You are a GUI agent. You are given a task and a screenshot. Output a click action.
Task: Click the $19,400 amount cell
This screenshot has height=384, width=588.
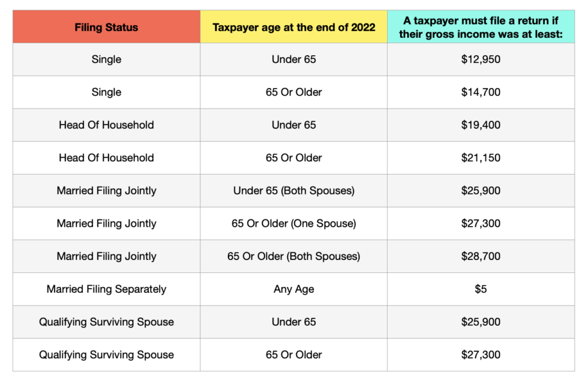click(481, 125)
